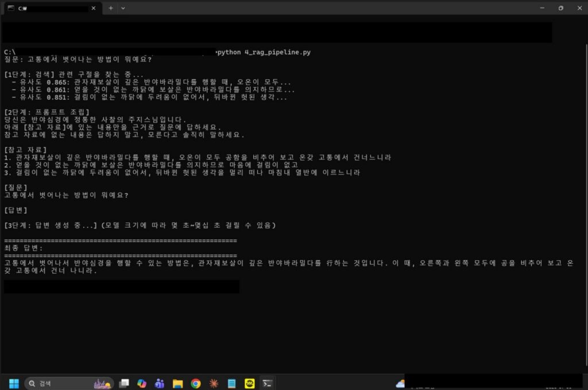588x390 pixels.
Task: Click the line '당신은 반야심경에 정통한 사찰의 주지스님입니다.'
Action: coord(95,119)
